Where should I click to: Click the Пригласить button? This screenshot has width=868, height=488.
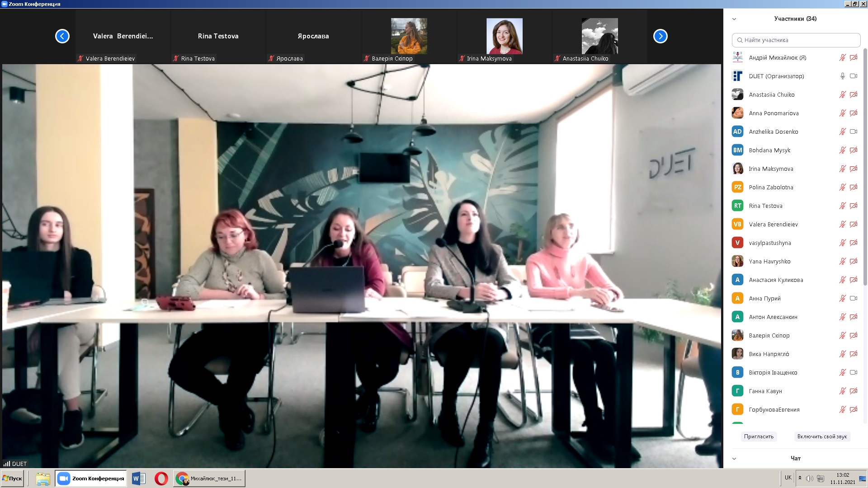(x=759, y=436)
